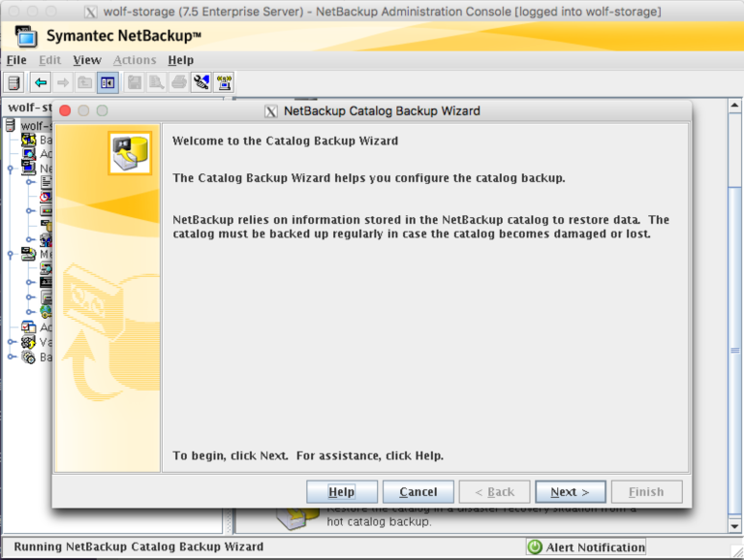Select the Device Monitor tree icon

pyautogui.click(x=46, y=268)
